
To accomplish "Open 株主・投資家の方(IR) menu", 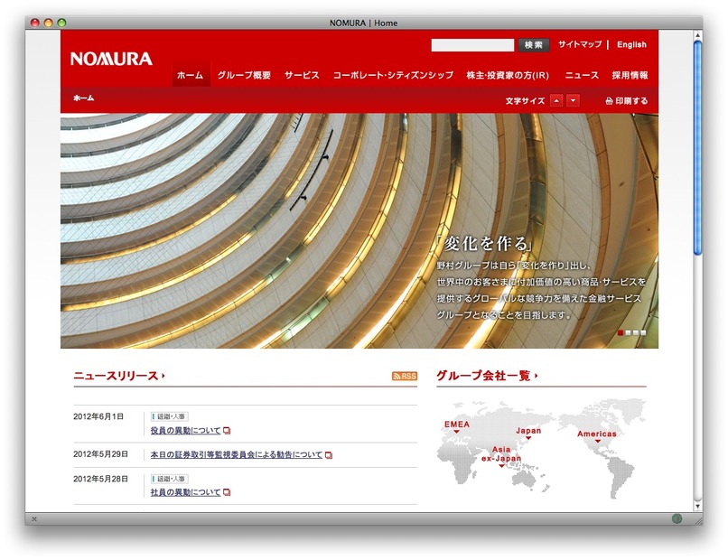I will [x=508, y=75].
